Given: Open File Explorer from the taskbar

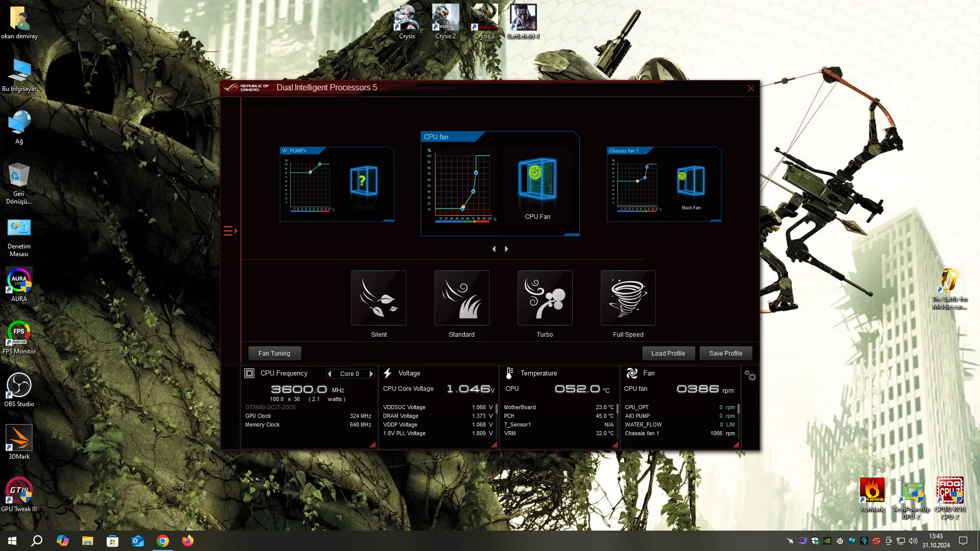Looking at the screenshot, I should tap(88, 541).
